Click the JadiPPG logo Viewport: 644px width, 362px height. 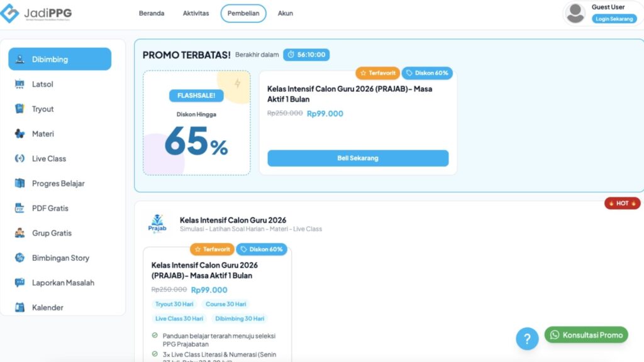[36, 13]
